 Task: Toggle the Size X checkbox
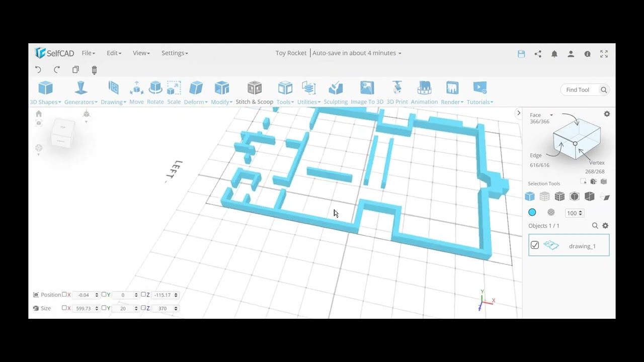click(64, 308)
